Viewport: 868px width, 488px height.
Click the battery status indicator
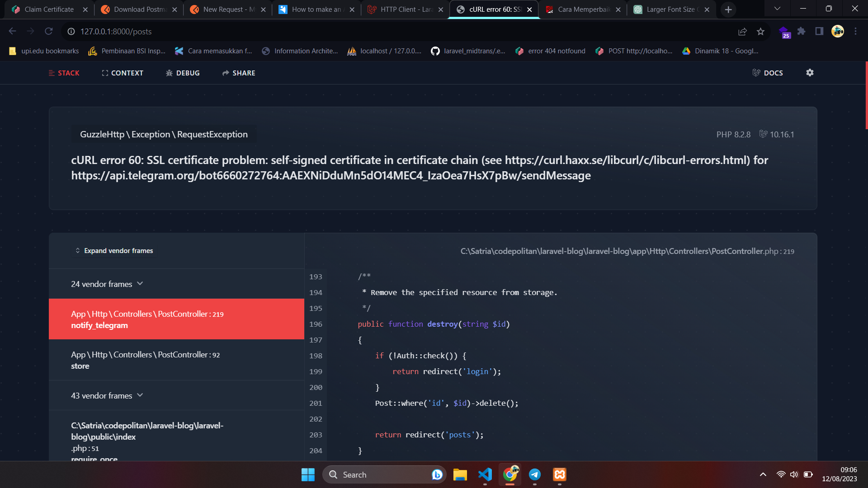point(809,474)
